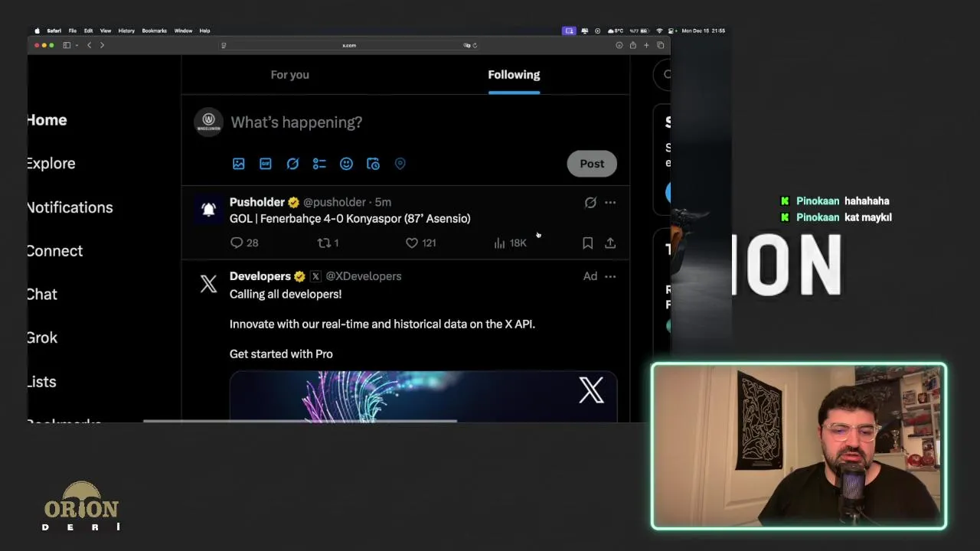Open Explore in the sidebar

point(51,164)
